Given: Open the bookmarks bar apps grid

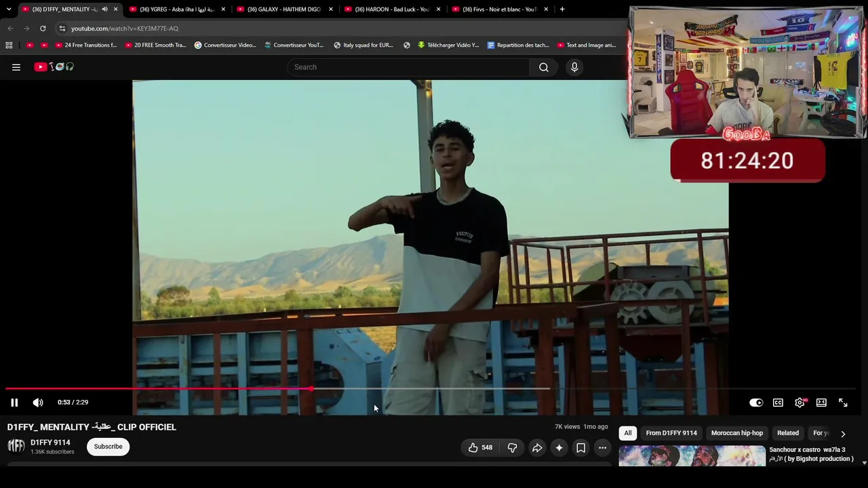Looking at the screenshot, I should click(x=9, y=45).
